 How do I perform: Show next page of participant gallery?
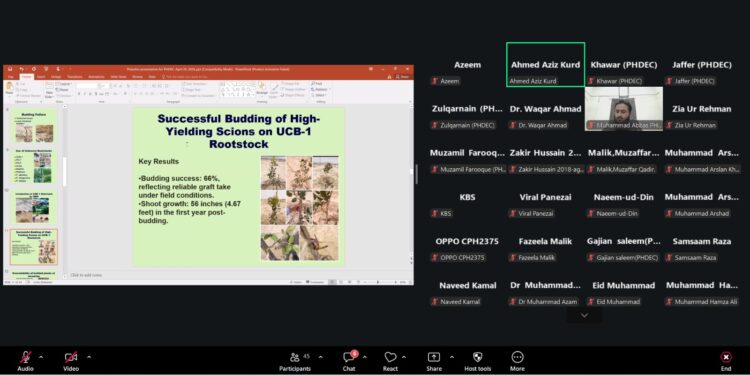click(x=584, y=315)
